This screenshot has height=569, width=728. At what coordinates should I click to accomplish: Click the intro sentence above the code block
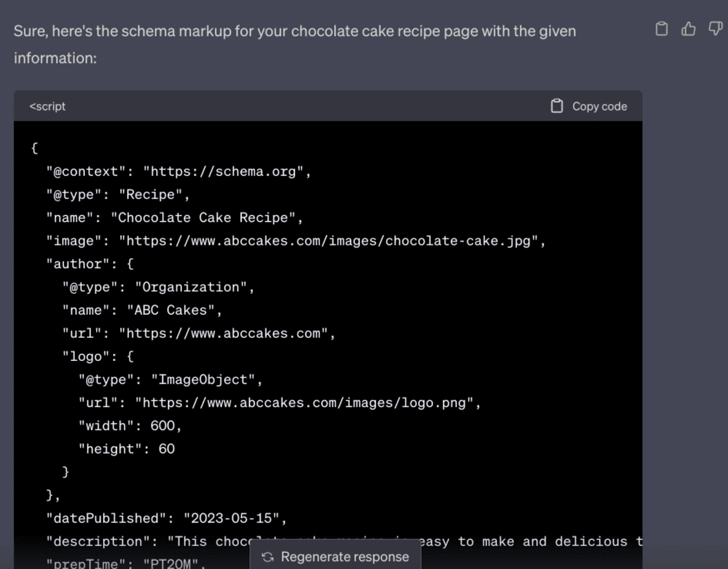(x=294, y=31)
